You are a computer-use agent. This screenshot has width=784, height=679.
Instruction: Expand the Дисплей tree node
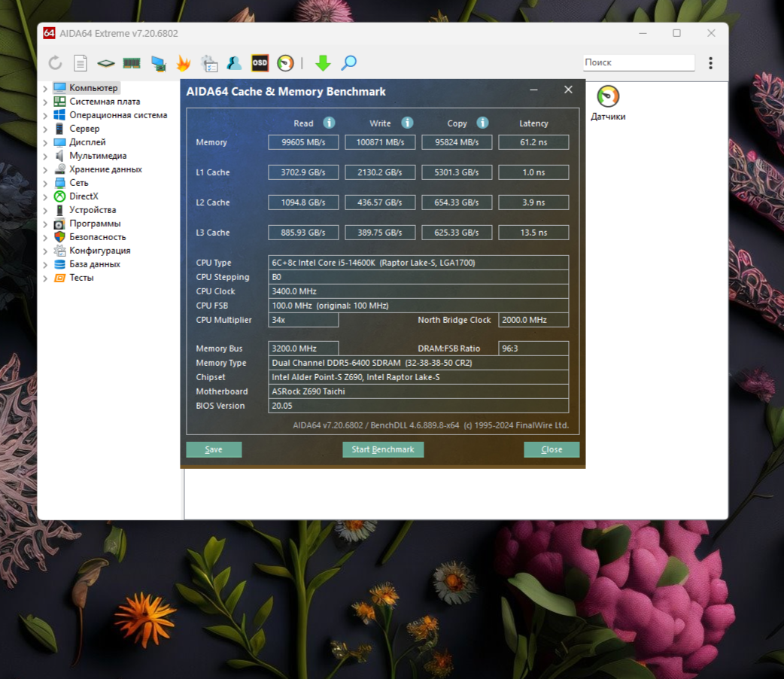pos(45,142)
